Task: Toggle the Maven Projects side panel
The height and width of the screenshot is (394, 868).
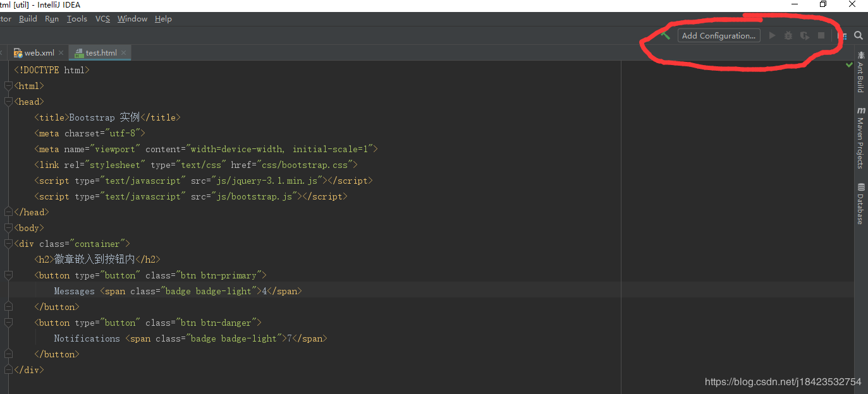Action: click(860, 138)
